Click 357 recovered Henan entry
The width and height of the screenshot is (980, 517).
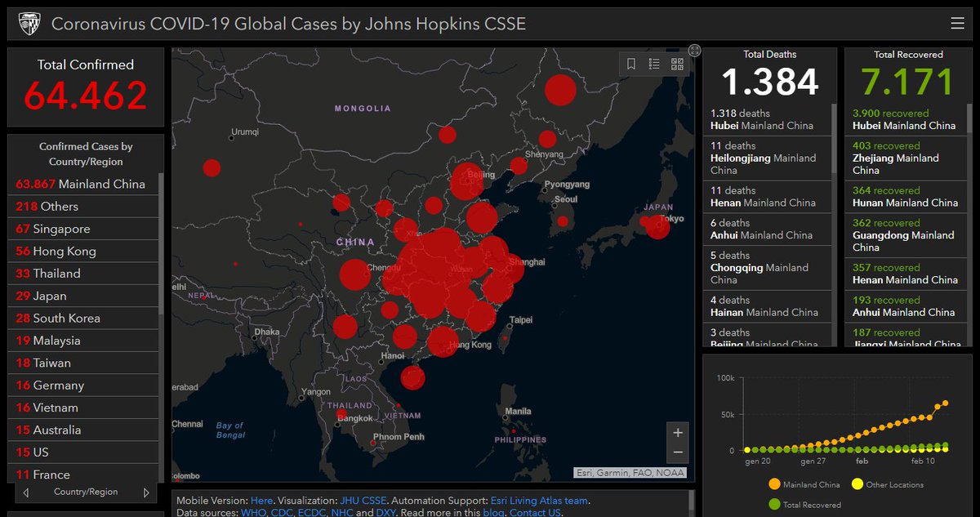click(906, 273)
